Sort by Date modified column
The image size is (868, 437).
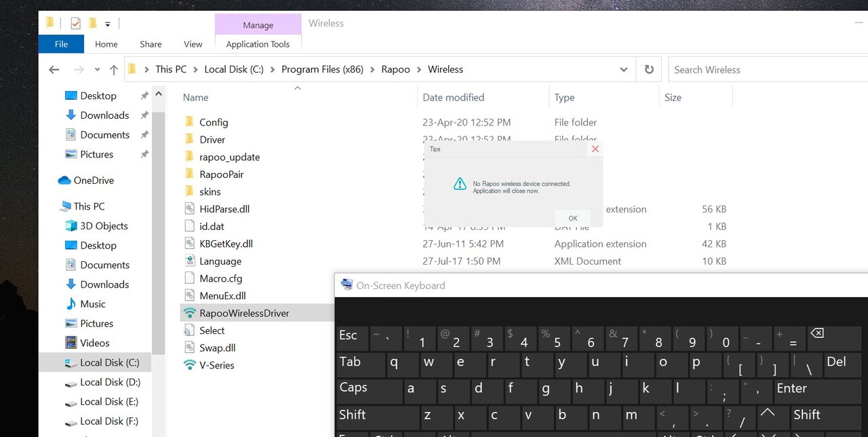coord(453,98)
